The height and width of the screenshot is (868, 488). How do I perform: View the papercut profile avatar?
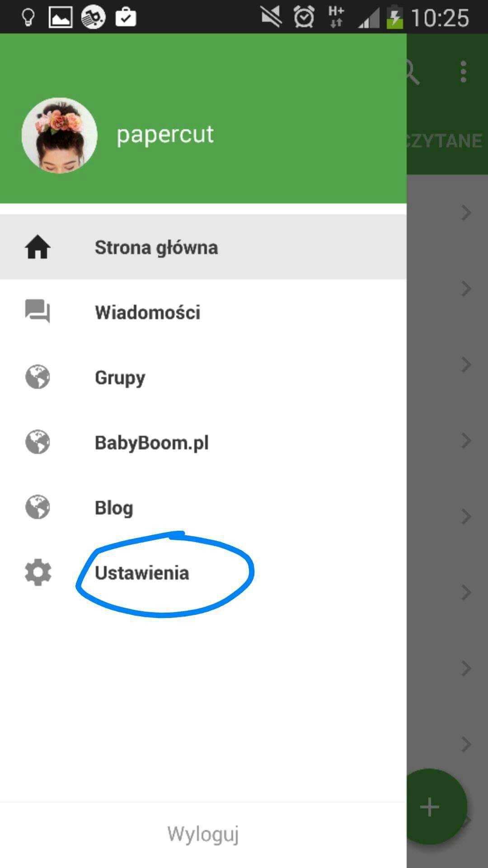point(60,135)
